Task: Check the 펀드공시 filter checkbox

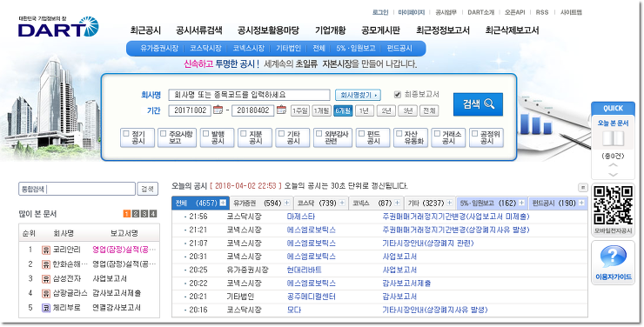Action: click(x=362, y=134)
